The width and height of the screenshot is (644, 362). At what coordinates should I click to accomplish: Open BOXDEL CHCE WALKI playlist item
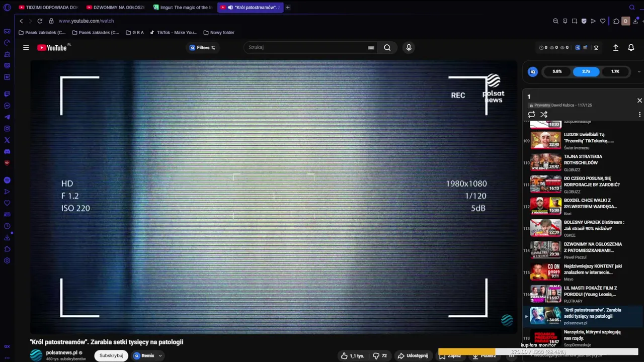coord(583,206)
